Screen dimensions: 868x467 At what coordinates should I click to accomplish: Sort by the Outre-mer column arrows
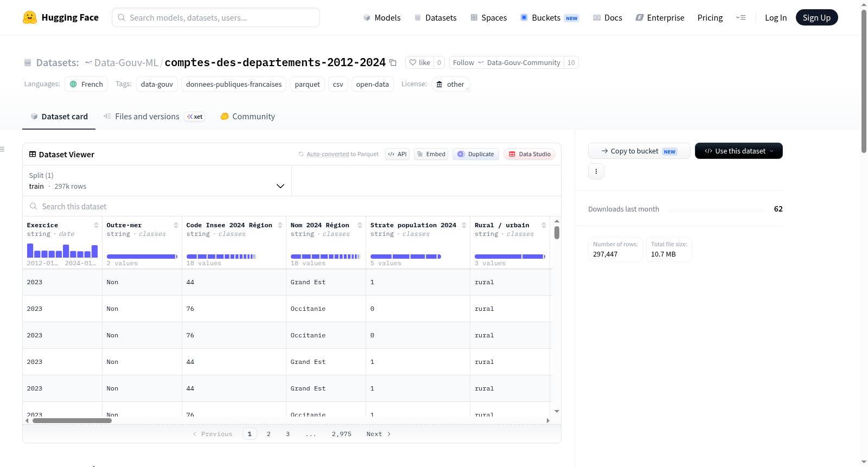(176, 225)
